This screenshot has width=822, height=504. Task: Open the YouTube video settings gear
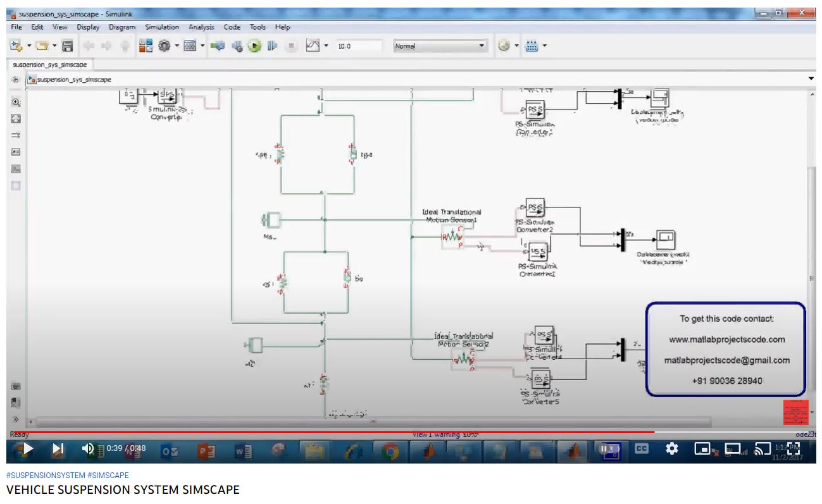[672, 448]
